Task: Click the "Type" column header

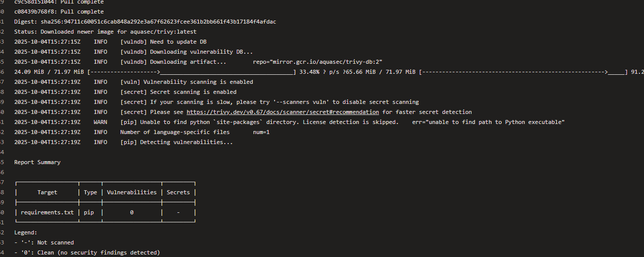Action: (90, 192)
